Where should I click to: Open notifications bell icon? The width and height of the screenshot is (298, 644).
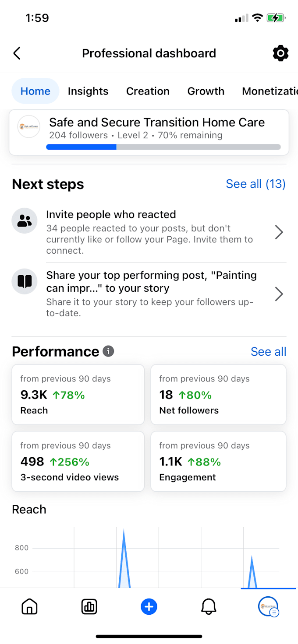209,607
